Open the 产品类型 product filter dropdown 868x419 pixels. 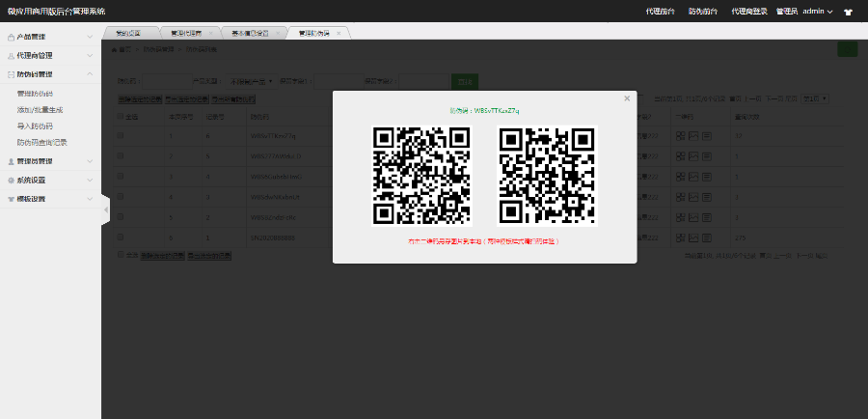click(252, 81)
